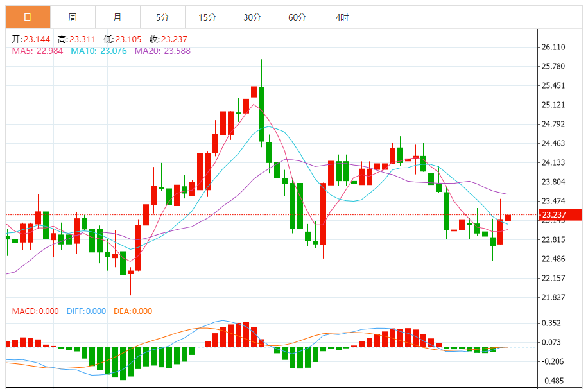The width and height of the screenshot is (588, 389).
Task: Click the -0.485 MACD axis label
Action: pyautogui.click(x=553, y=381)
